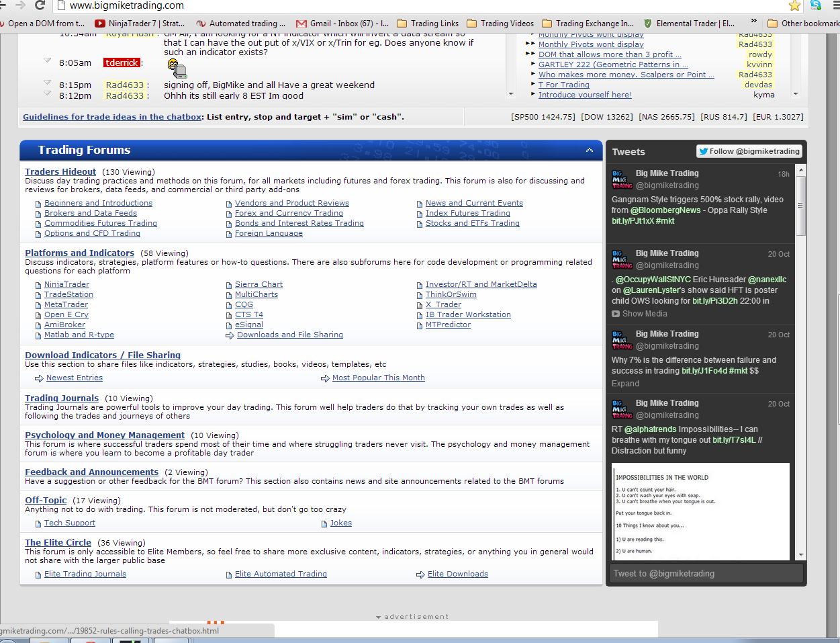Open the Off-Topic forum
This screenshot has height=643, width=840.
[x=46, y=501]
